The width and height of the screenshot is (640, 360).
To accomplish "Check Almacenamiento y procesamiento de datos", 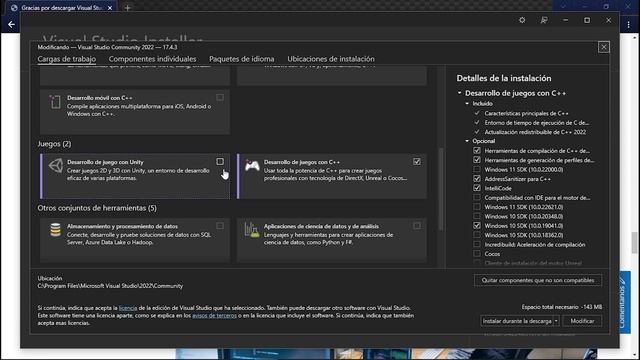I will 220,226.
